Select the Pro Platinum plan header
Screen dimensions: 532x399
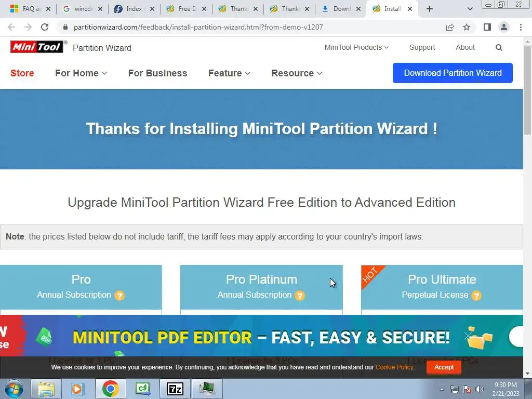tap(261, 287)
